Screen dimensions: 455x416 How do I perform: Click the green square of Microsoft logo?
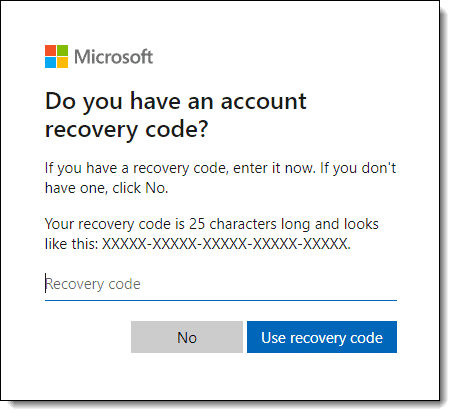62,51
